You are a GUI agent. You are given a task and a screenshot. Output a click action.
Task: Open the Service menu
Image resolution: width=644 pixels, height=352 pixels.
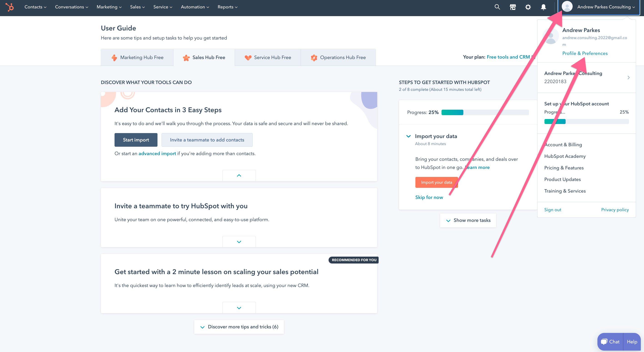(163, 7)
